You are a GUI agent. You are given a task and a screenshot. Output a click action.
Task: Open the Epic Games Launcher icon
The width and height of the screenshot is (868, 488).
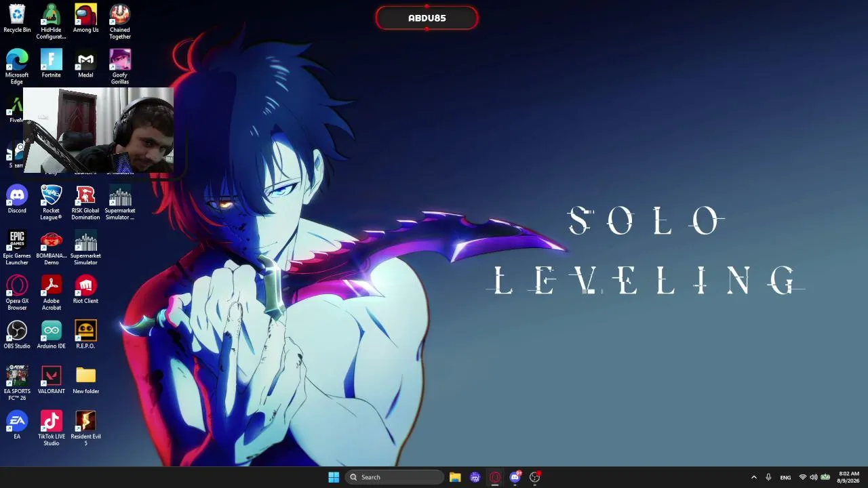click(x=17, y=247)
